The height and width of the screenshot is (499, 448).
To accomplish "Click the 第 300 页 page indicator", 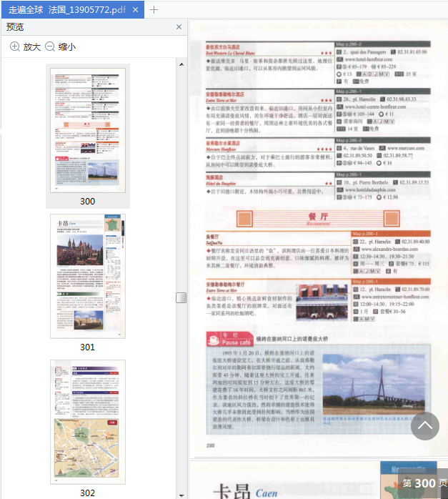I will tap(424, 483).
